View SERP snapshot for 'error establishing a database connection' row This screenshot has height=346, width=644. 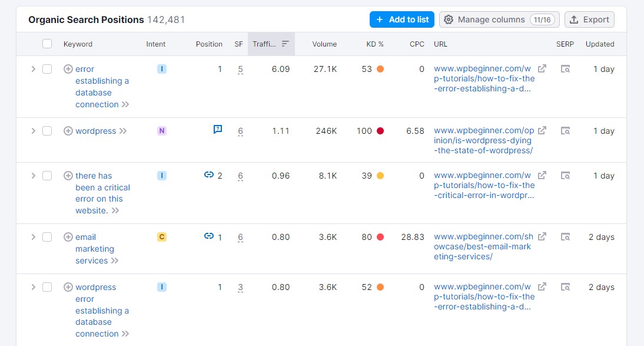[x=566, y=69]
